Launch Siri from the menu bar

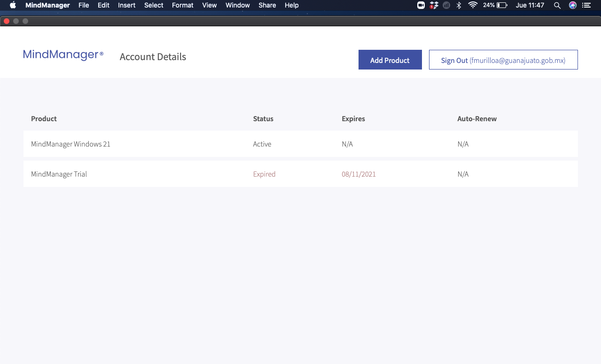pos(572,5)
